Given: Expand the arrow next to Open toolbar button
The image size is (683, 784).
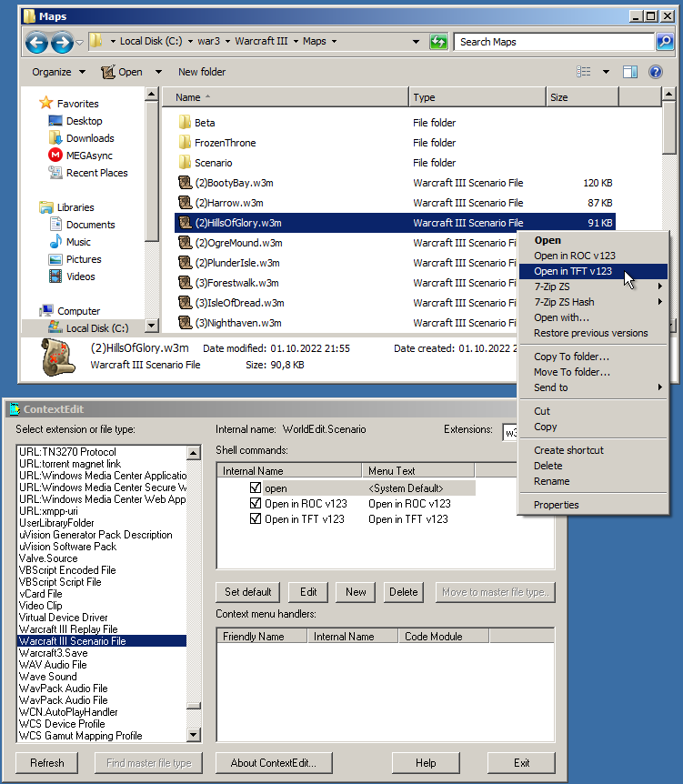Looking at the screenshot, I should pyautogui.click(x=158, y=72).
